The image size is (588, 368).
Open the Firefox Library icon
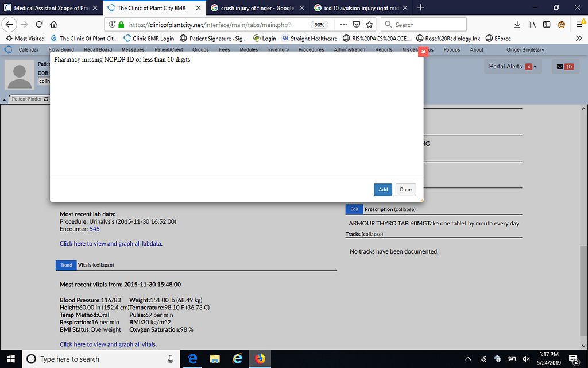pyautogui.click(x=531, y=25)
